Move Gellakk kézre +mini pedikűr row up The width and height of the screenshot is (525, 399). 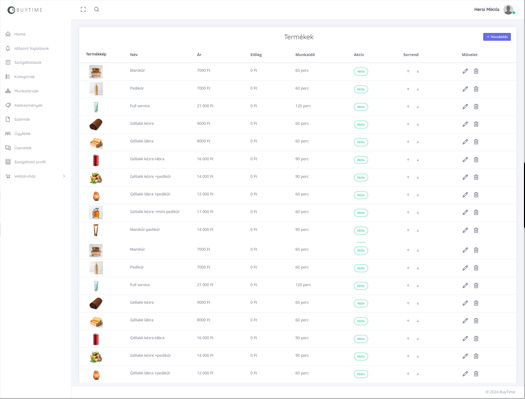pos(408,212)
